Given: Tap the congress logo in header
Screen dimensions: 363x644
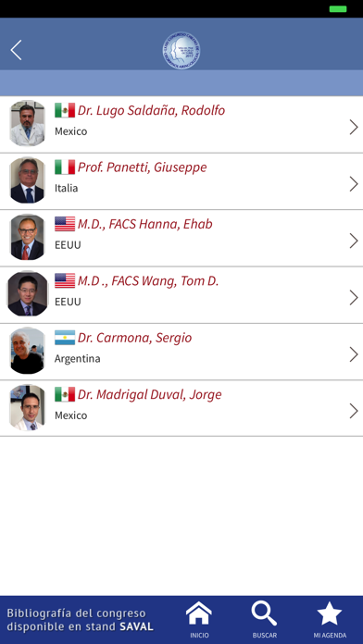Looking at the screenshot, I should point(181,51).
